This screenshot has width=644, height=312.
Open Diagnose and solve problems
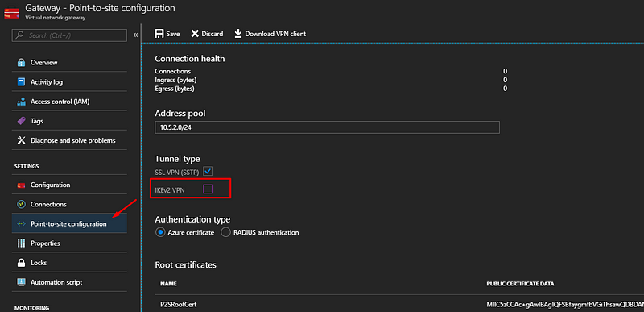pos(69,140)
